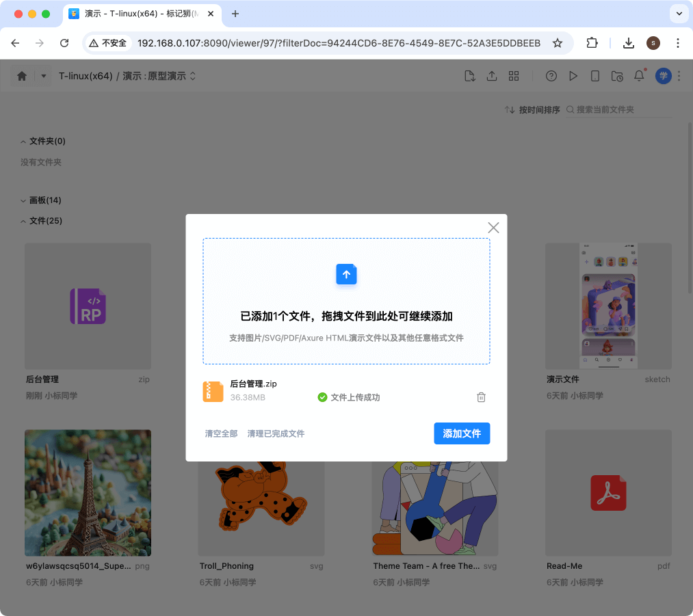The image size is (693, 616).
Task: Bookmark this page with the star icon
Action: [x=558, y=43]
